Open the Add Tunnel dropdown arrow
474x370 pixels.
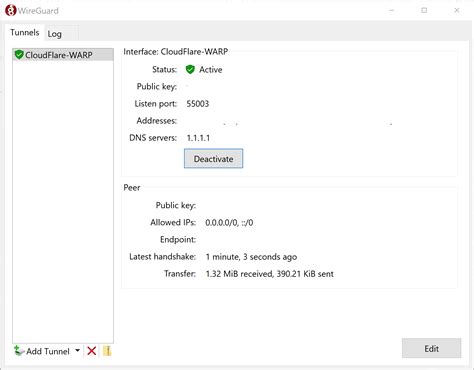[77, 350]
